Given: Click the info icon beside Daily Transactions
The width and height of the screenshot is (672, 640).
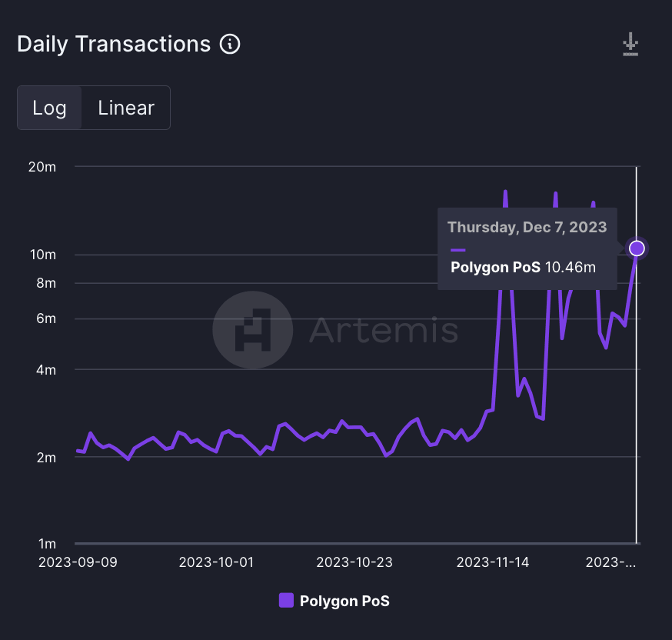Looking at the screenshot, I should (230, 45).
